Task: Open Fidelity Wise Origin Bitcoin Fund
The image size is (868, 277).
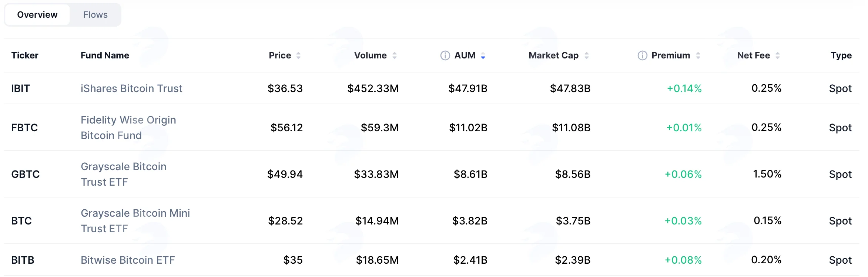Action: (128, 128)
